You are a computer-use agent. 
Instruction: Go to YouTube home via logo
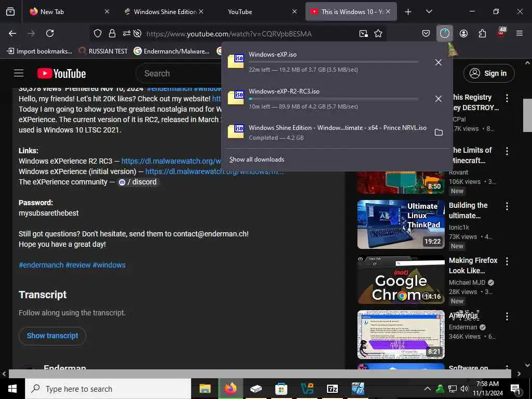coord(62,73)
